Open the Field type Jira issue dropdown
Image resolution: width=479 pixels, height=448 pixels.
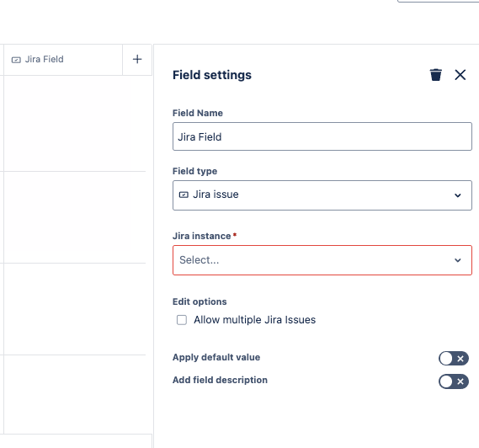[x=322, y=195]
